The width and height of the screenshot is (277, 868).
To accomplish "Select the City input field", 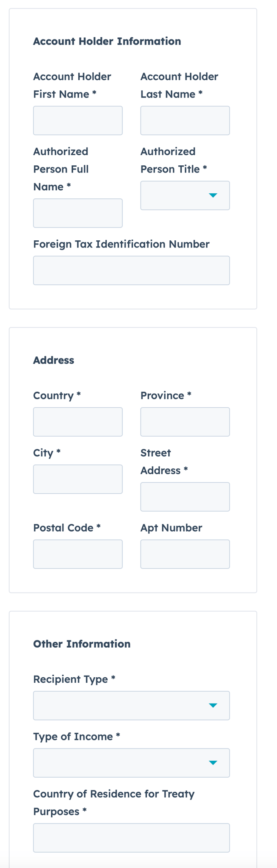I will click(78, 479).
